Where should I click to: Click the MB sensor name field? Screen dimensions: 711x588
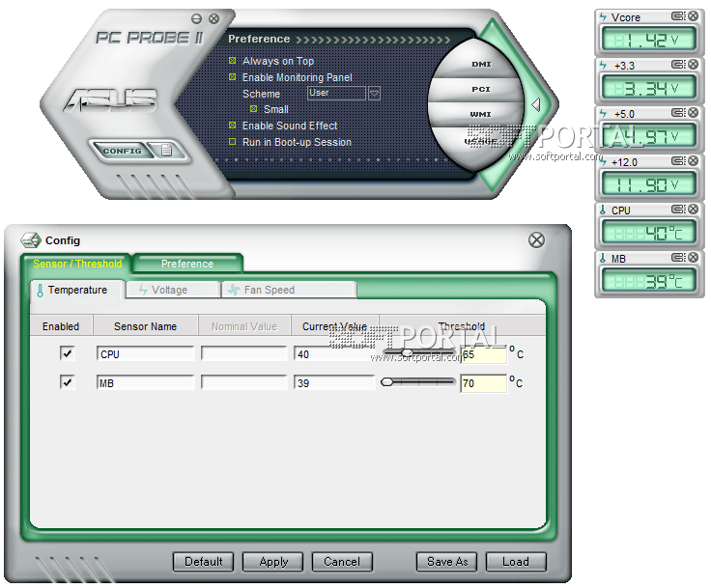pos(145,382)
